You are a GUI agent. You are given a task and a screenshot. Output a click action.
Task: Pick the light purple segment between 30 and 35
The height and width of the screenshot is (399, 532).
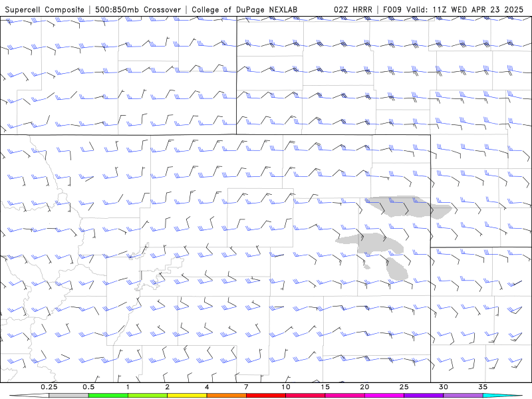[x=463, y=396]
